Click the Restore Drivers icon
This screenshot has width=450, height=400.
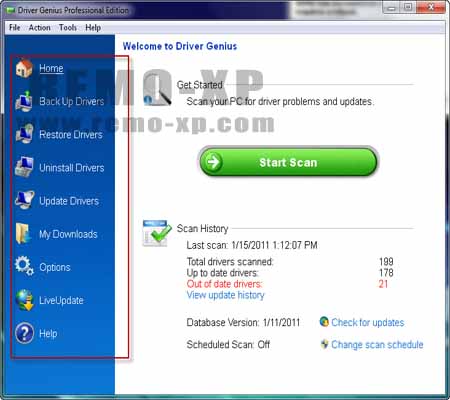coord(24,134)
